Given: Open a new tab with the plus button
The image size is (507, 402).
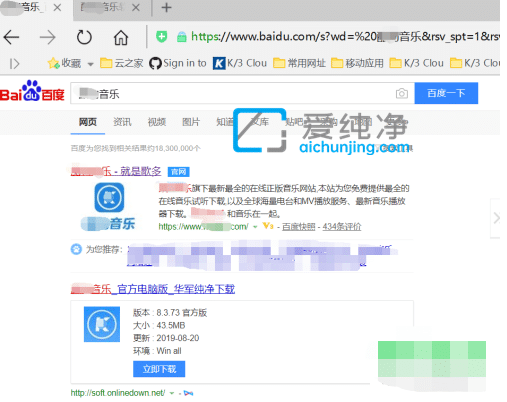Looking at the screenshot, I should [x=166, y=7].
